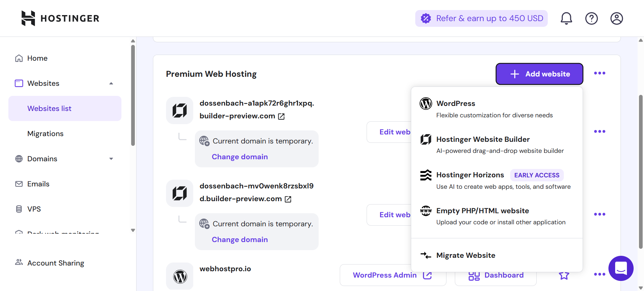The width and height of the screenshot is (644, 291).
Task: Open the notifications bell
Action: pyautogui.click(x=566, y=18)
